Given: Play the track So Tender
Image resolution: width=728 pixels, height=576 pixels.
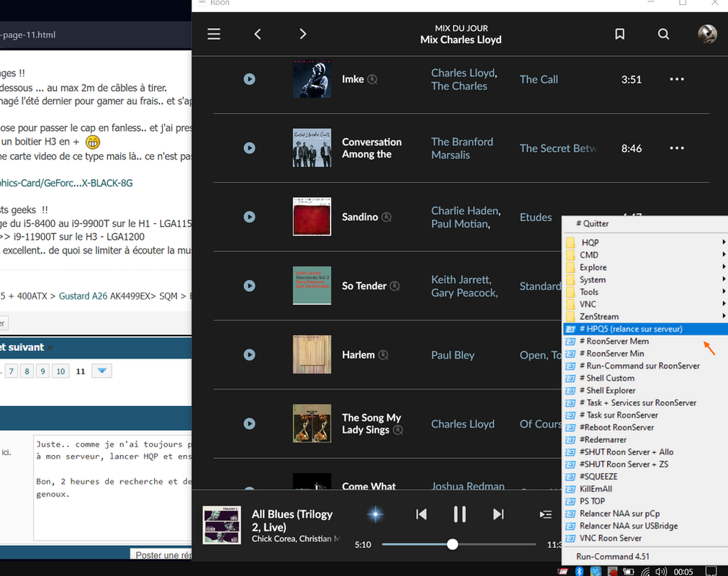Looking at the screenshot, I should (249, 285).
